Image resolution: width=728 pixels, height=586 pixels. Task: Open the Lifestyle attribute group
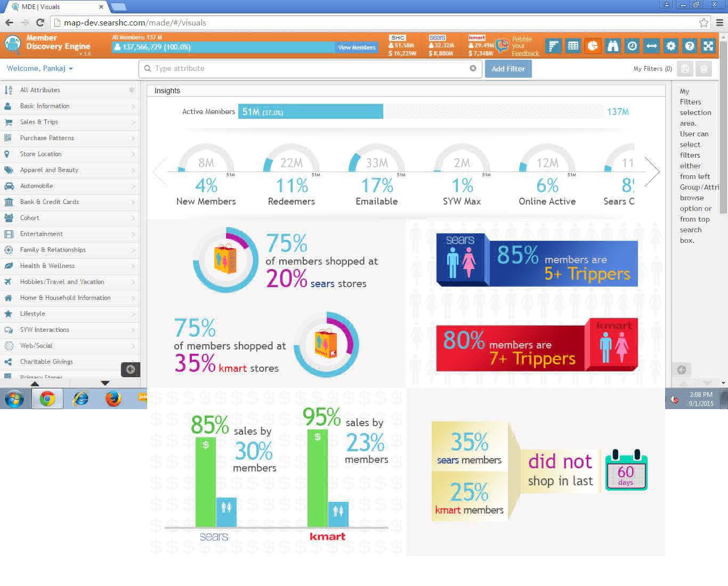[x=33, y=314]
